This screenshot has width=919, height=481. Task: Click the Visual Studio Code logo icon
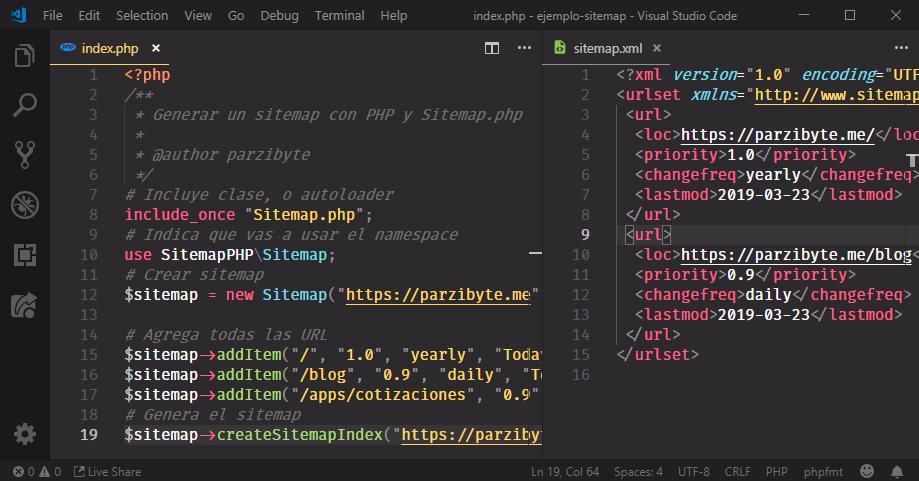coord(19,15)
